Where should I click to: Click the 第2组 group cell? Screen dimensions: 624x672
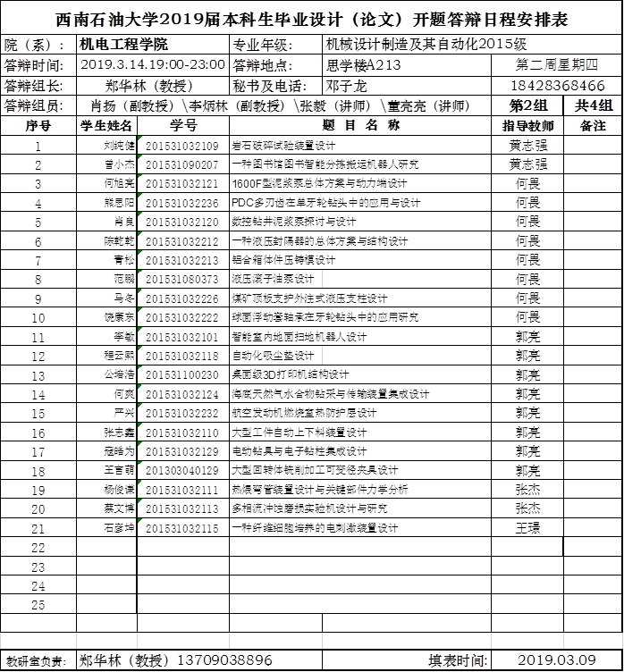527,106
